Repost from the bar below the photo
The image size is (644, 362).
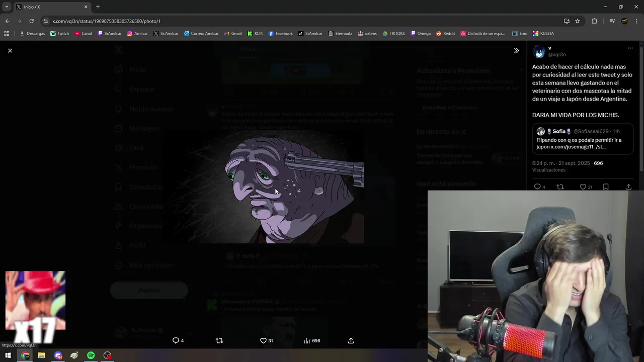click(x=219, y=340)
